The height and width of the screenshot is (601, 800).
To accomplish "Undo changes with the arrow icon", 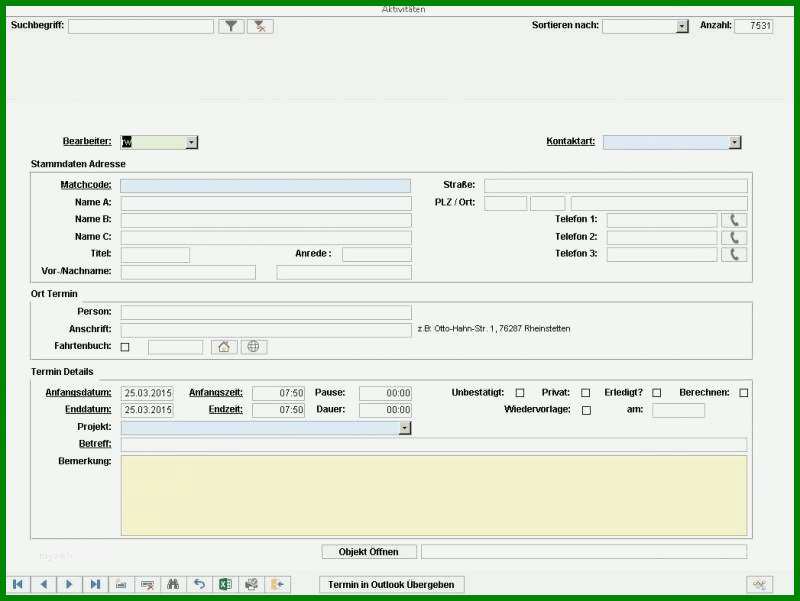I will (199, 584).
